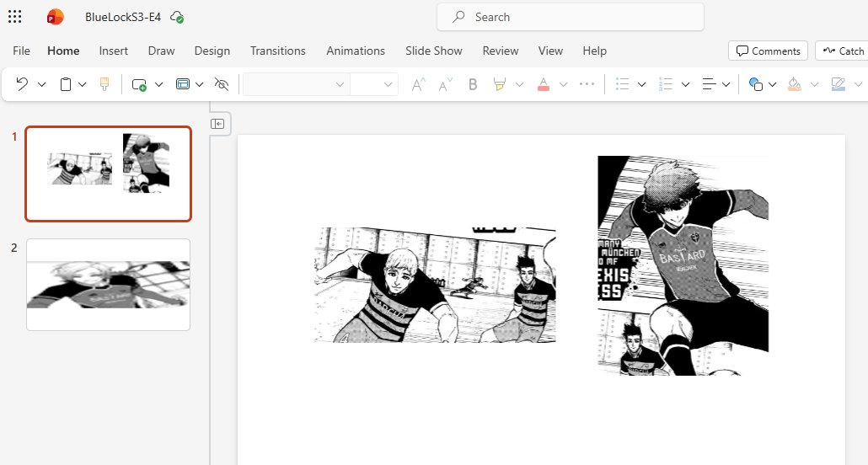
Task: Expand the numbering dropdown arrow
Action: point(685,84)
